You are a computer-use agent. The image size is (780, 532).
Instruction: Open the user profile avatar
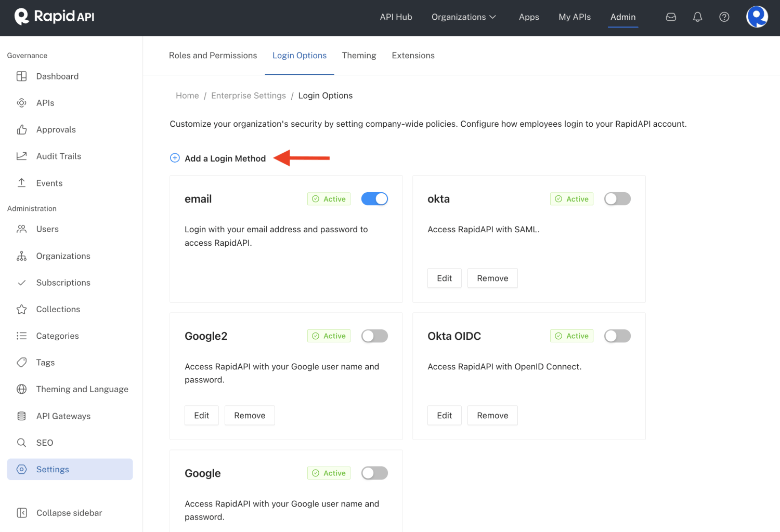[757, 17]
